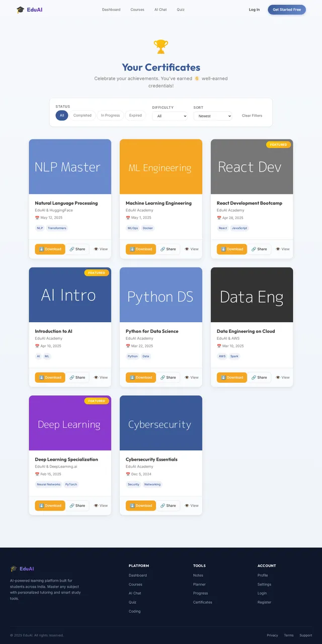322x644 pixels.
Task: Click the gold trophy icon above Your Certificates
Action: pyautogui.click(x=161, y=47)
